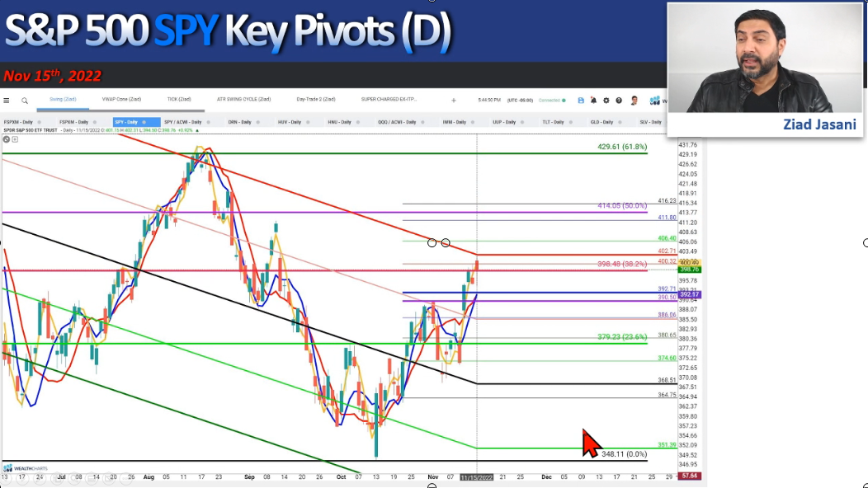Click the Connected status indicator

[552, 100]
